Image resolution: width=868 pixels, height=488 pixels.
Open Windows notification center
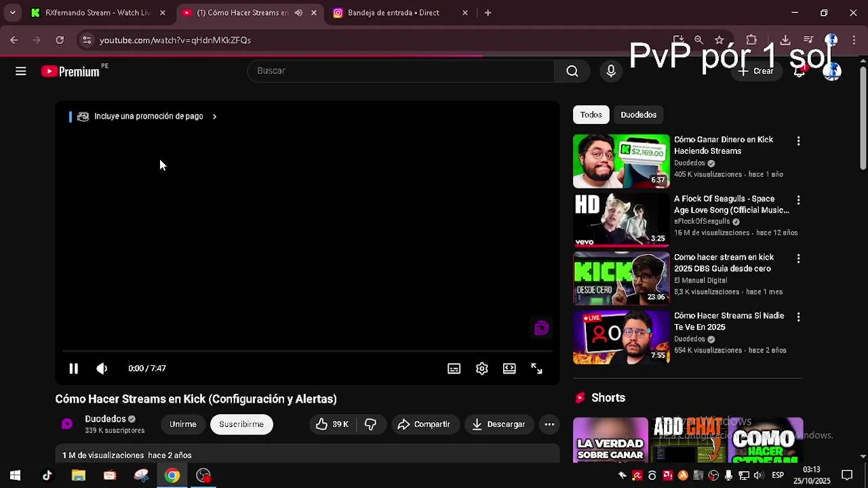(x=847, y=476)
